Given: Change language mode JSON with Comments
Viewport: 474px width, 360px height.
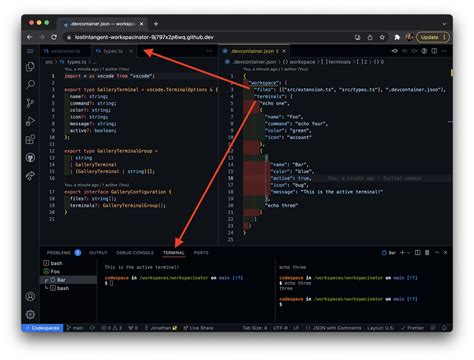Looking at the screenshot, I should (333, 328).
